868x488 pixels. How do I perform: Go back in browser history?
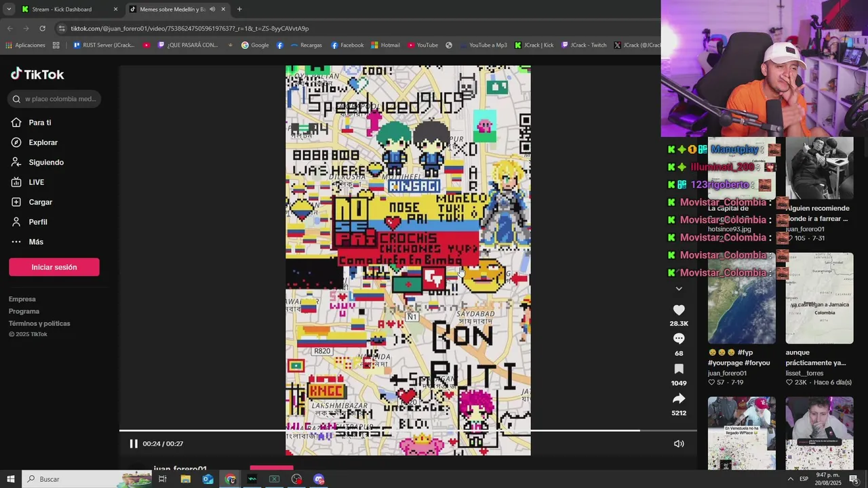[9, 28]
